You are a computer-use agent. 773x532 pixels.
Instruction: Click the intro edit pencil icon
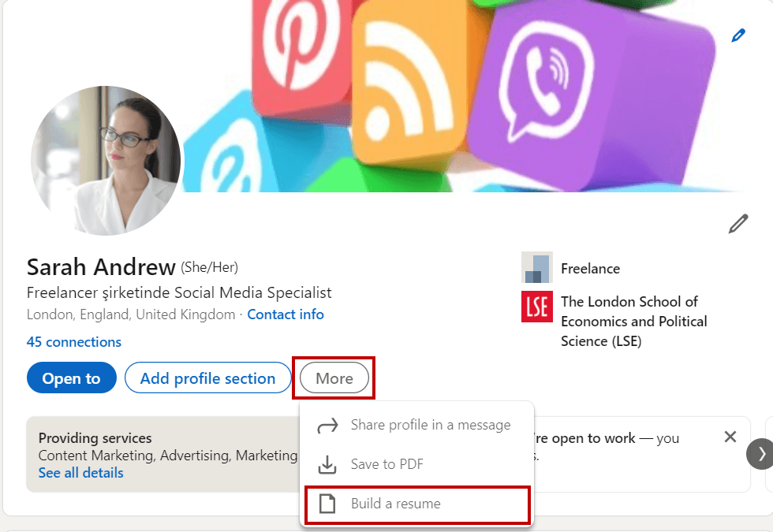738,223
